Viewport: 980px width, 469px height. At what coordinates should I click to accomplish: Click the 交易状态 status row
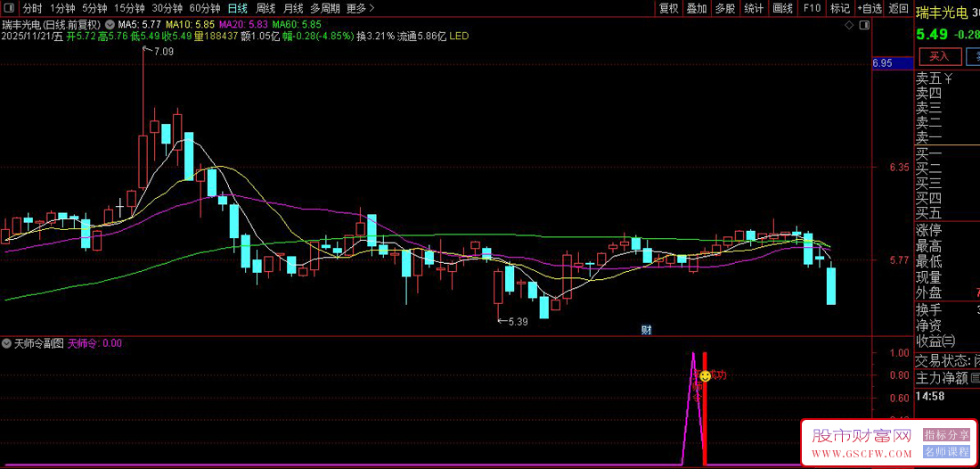pos(947,361)
